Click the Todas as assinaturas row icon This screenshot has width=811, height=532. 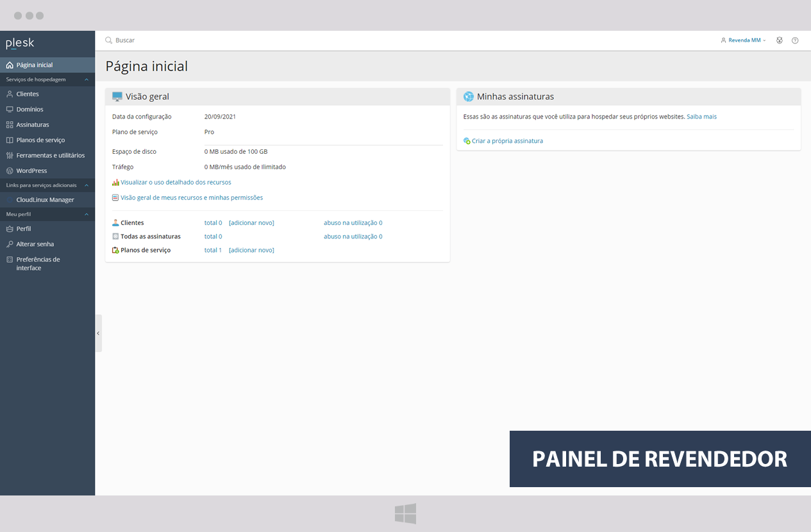pyautogui.click(x=115, y=237)
